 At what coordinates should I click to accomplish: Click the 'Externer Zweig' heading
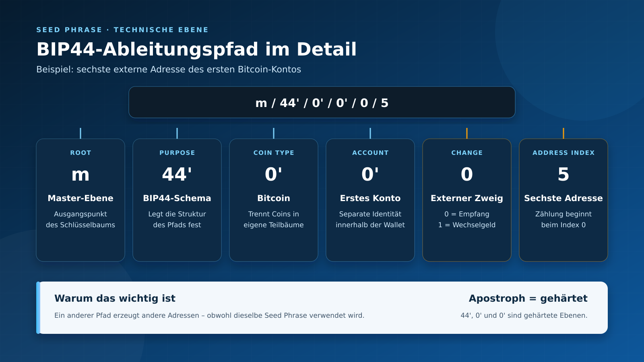point(467,198)
